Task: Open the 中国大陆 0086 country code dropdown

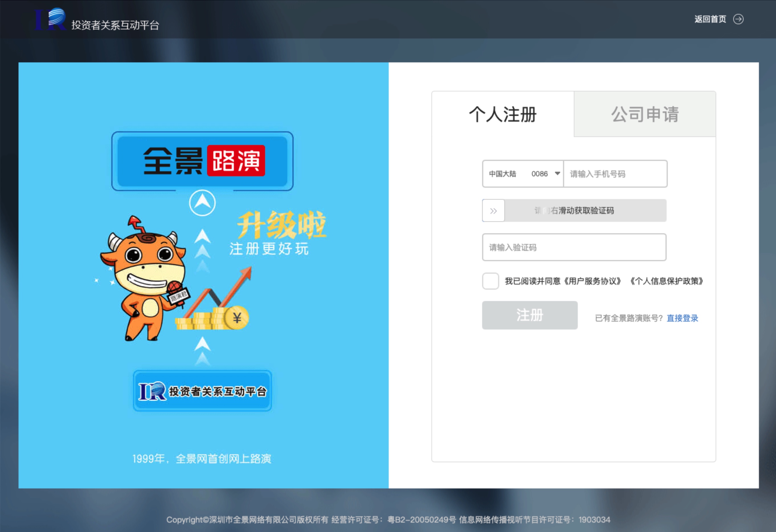Action: [x=523, y=174]
